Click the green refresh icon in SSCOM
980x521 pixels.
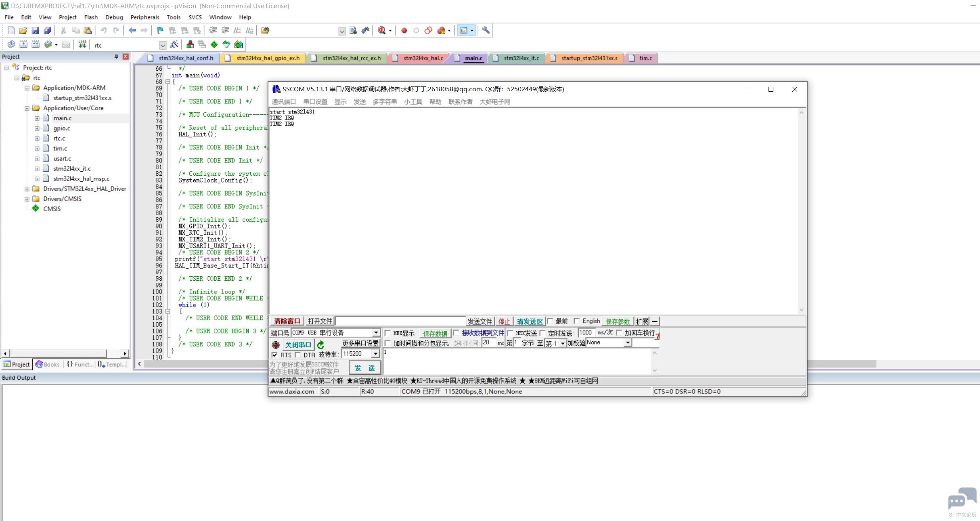pyautogui.click(x=321, y=345)
